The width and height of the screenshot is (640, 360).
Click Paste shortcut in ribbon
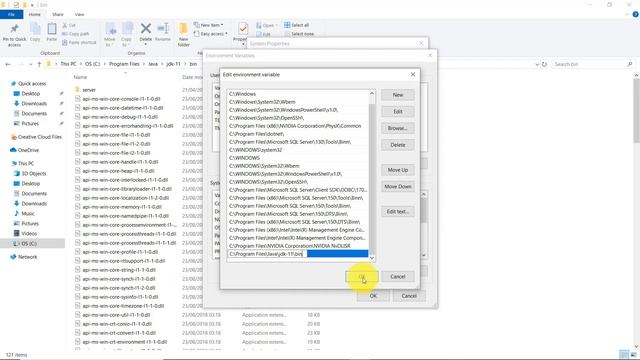(79, 42)
